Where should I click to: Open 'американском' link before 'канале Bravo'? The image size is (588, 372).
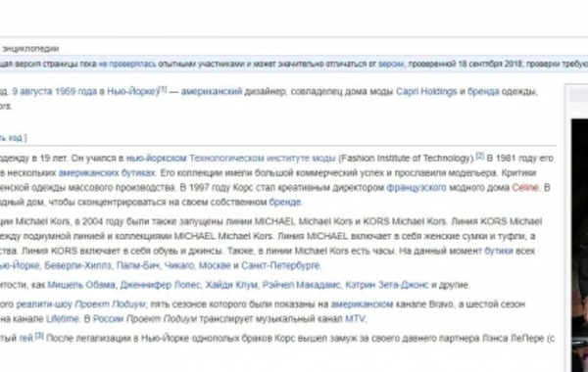point(362,304)
